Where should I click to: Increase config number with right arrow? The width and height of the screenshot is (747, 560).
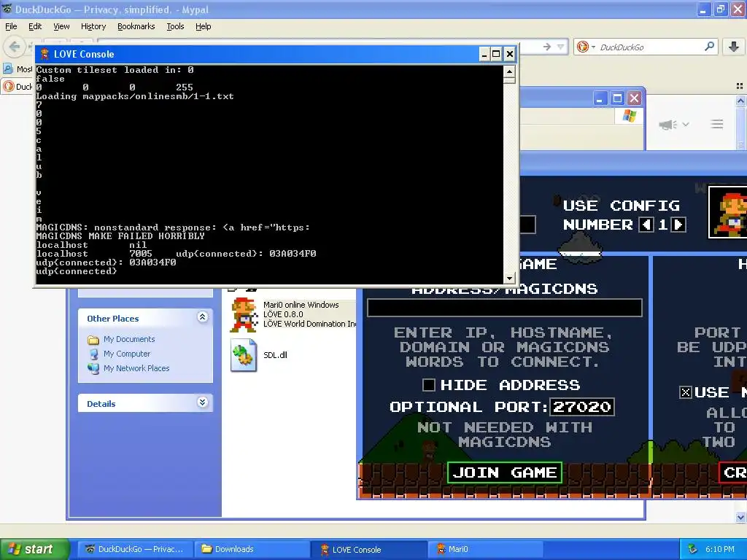coord(678,225)
